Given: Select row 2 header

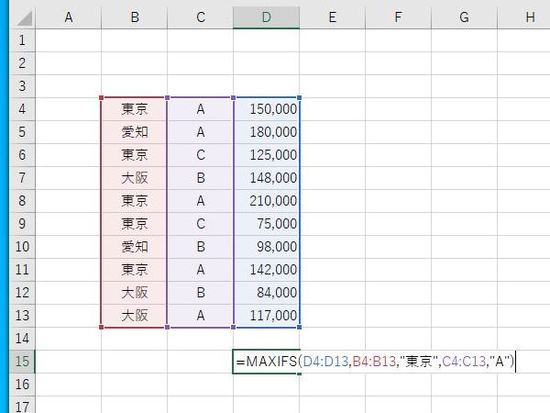Looking at the screenshot, I should (22, 63).
